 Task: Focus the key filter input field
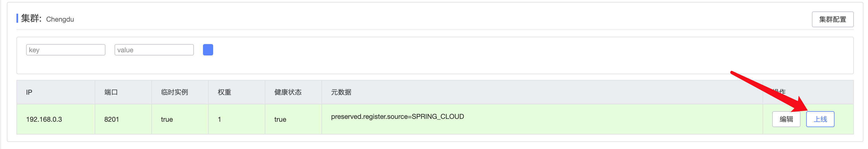66,50
